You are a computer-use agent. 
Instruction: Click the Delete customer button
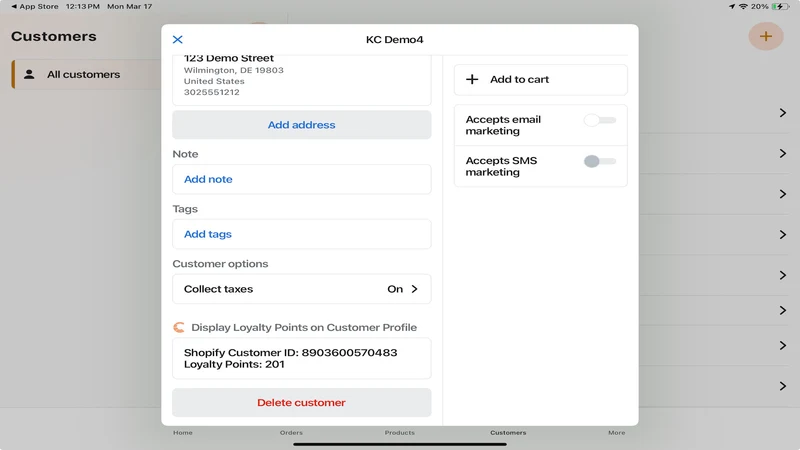(302, 403)
